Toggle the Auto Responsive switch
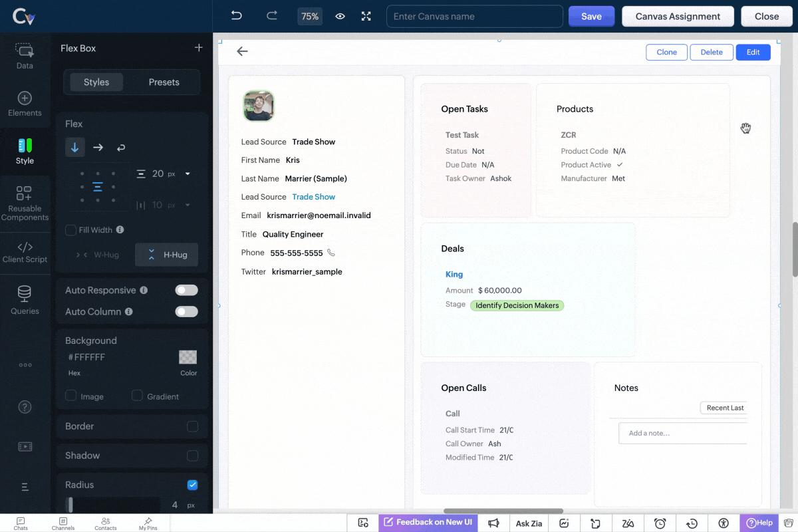 pyautogui.click(x=186, y=290)
